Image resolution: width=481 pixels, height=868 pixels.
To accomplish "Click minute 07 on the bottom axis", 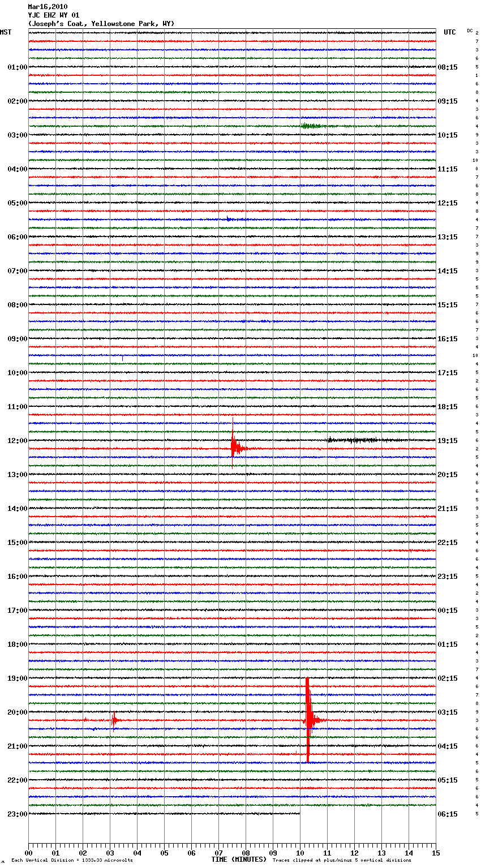I will point(218,853).
